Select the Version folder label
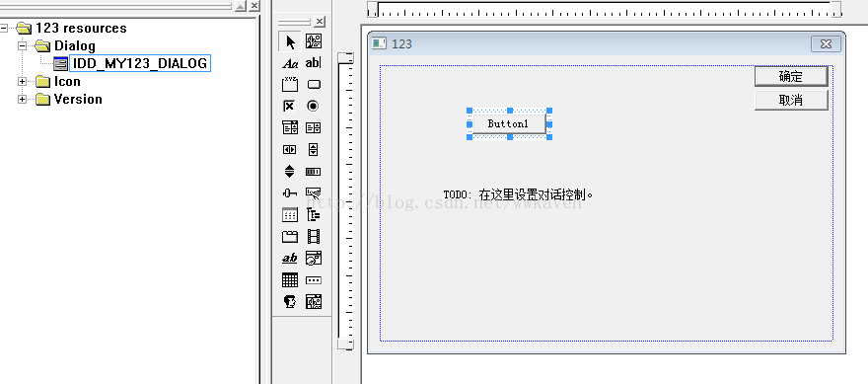Screen dimensions: 868x384 click(x=78, y=99)
